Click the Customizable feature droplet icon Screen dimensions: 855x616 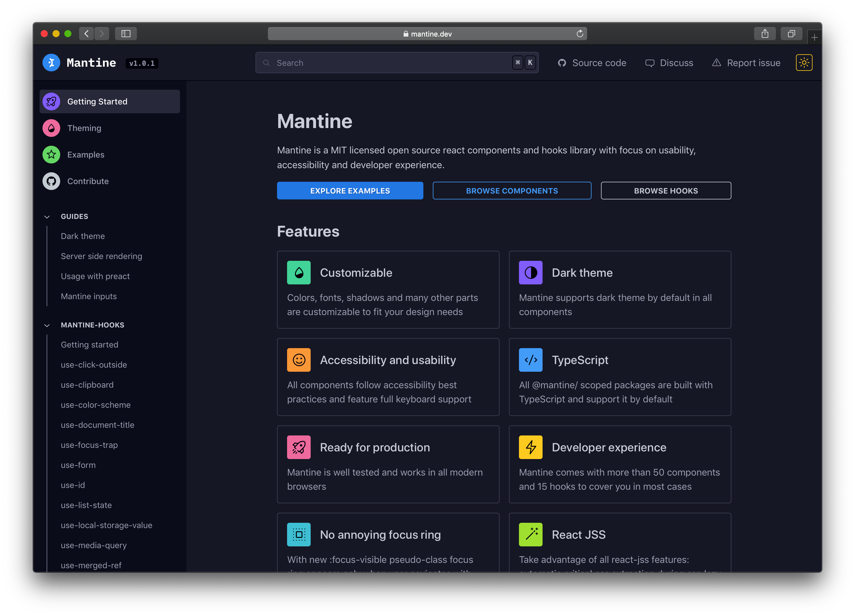pos(299,273)
